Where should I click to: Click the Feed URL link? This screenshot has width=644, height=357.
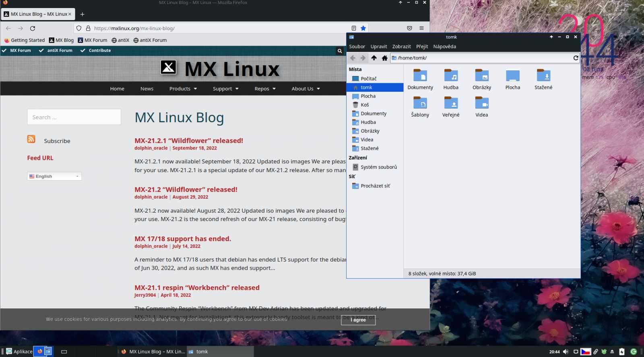pyautogui.click(x=40, y=158)
